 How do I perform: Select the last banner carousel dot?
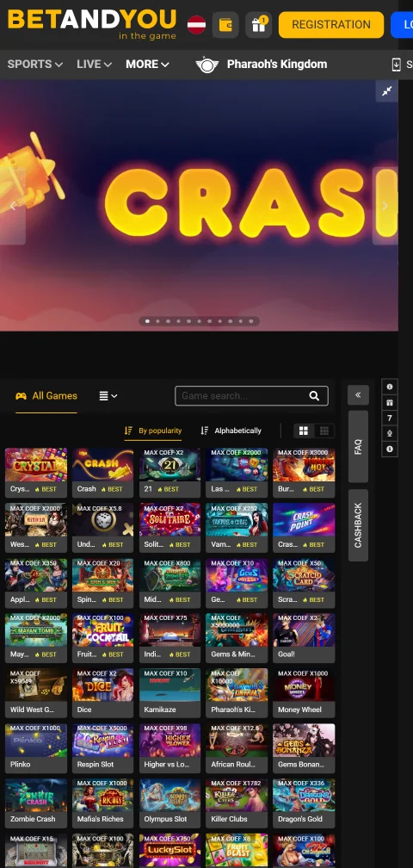coord(251,321)
